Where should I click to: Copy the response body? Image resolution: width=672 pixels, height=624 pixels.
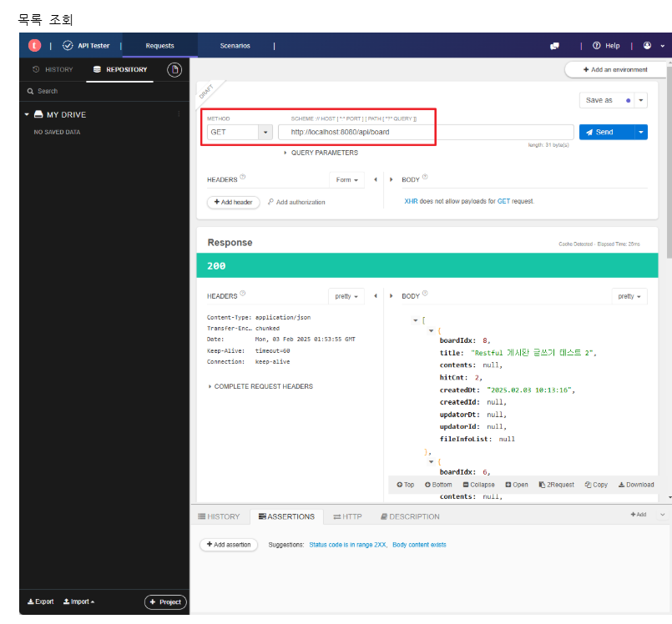596,485
